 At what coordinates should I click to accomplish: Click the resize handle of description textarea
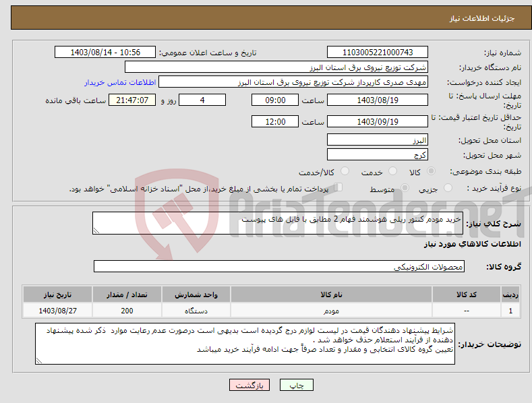96,231
